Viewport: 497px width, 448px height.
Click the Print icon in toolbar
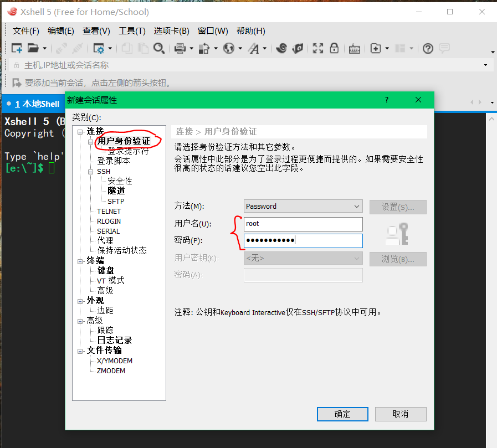(x=180, y=48)
